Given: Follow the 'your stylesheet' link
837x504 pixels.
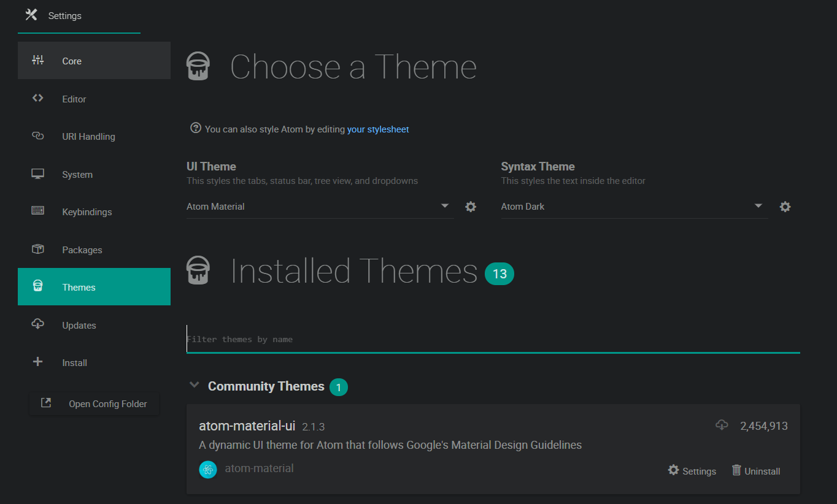Looking at the screenshot, I should (x=378, y=129).
